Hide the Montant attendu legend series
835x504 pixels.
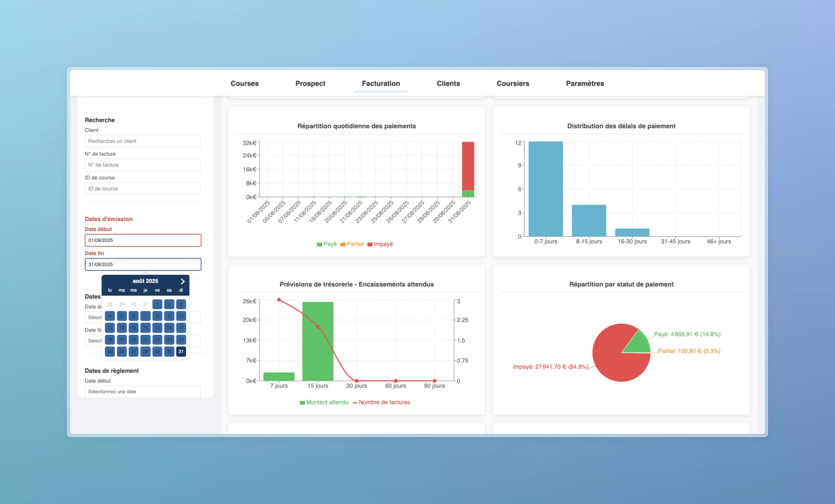click(324, 402)
